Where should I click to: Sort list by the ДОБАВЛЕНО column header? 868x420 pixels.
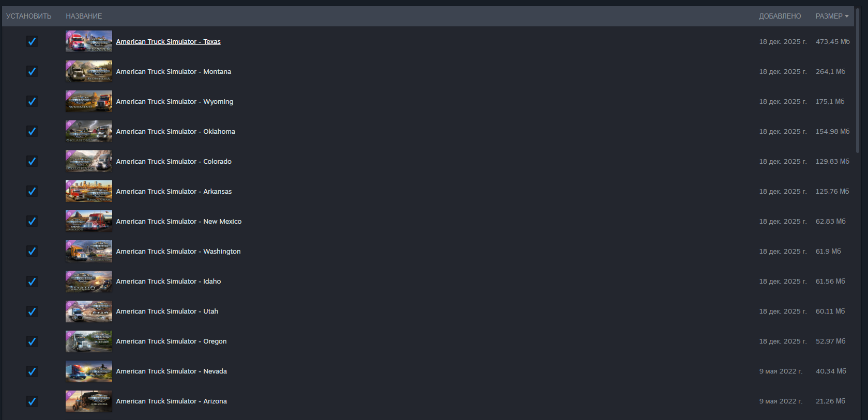coord(780,16)
